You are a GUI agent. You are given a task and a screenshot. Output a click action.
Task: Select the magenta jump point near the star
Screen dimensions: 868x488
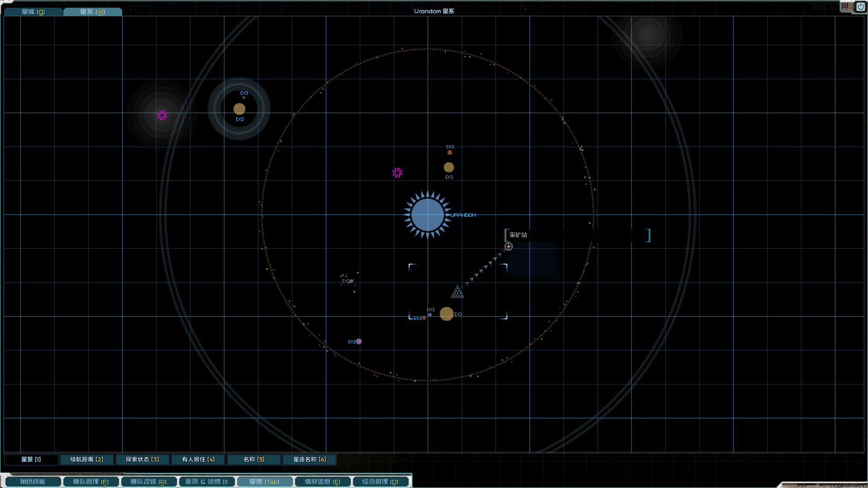(x=397, y=173)
